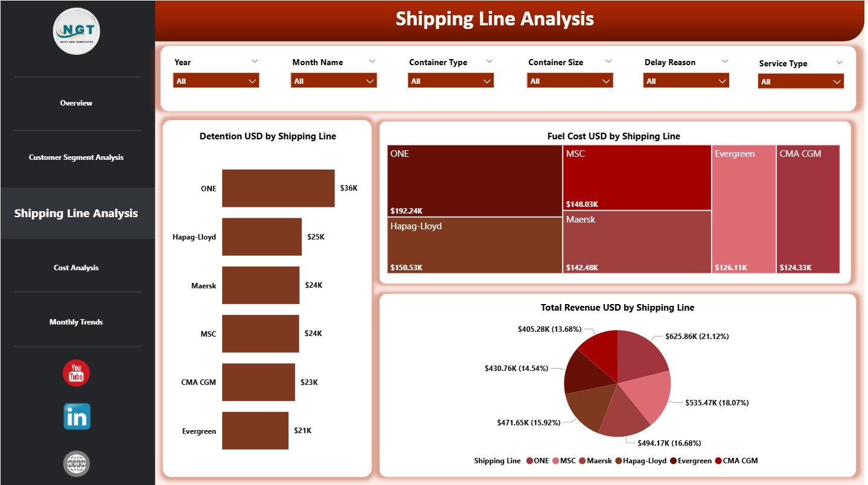868x485 pixels.
Task: Collapse the chevron beside Delay Reason
Action: click(x=724, y=61)
